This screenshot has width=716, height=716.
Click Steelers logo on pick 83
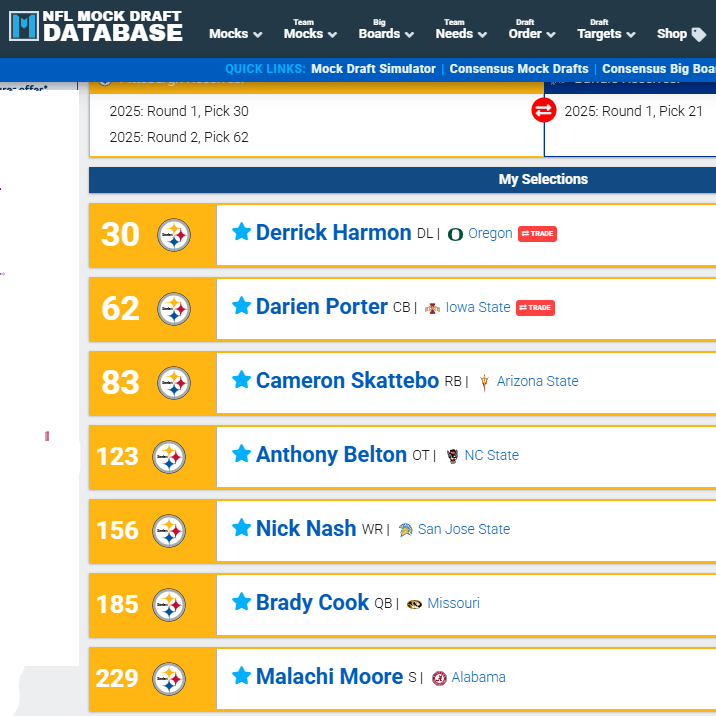[x=174, y=383]
